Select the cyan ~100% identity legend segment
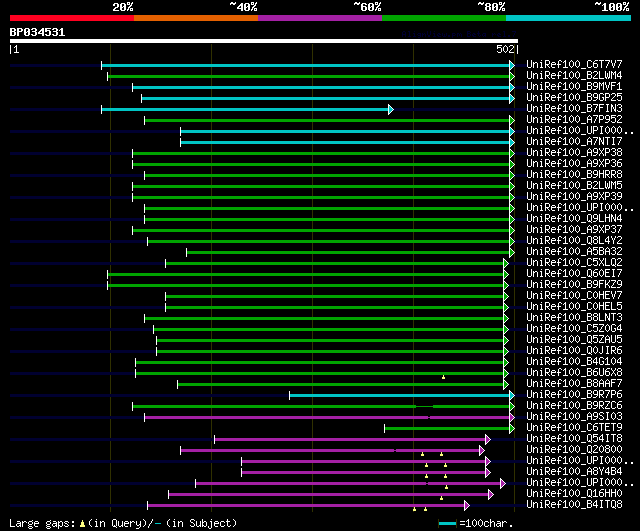Viewport: 640px width, 531px height. (x=569, y=18)
